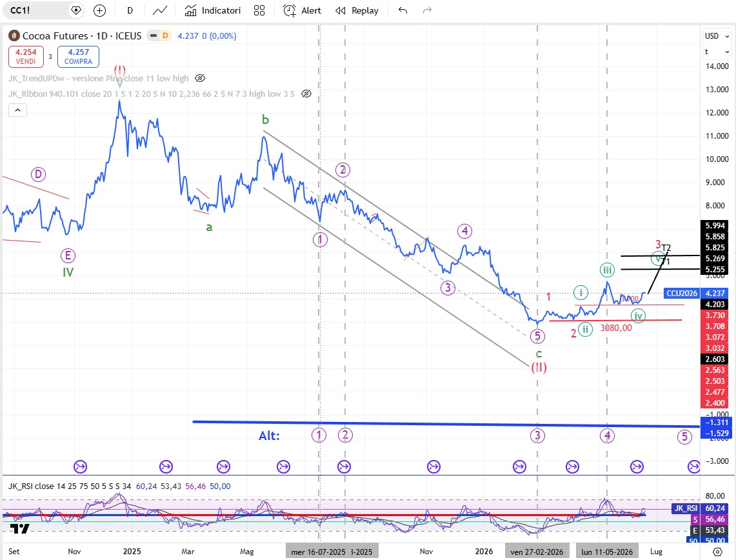Image resolution: width=736 pixels, height=560 pixels.
Task: Open the Indicatori menu
Action: pyautogui.click(x=213, y=10)
